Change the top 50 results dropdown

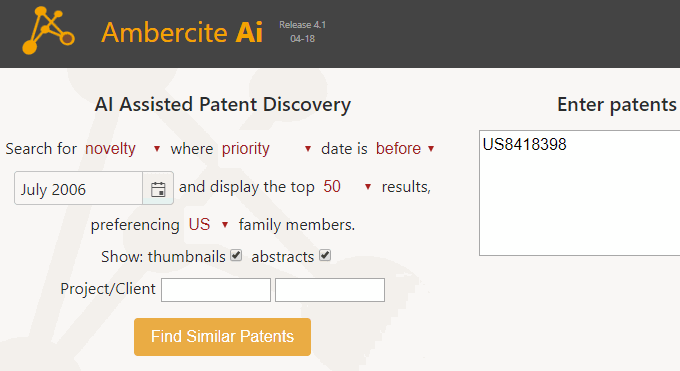point(347,187)
